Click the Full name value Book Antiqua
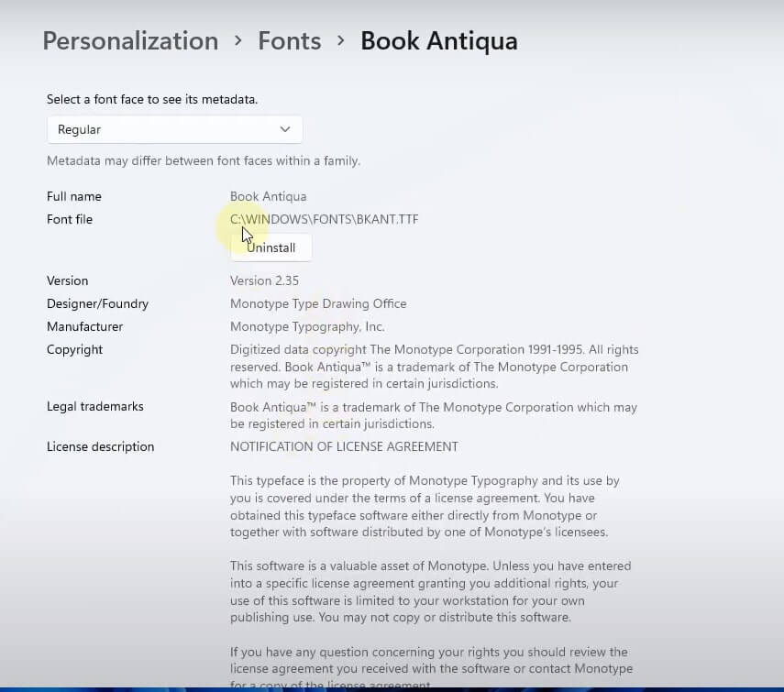 coord(268,196)
